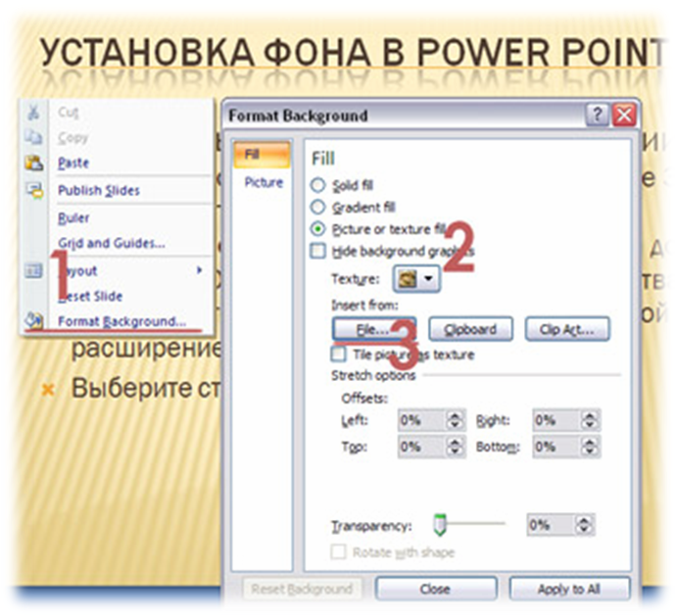Image resolution: width=676 pixels, height=616 pixels.
Task: Click the Left offset stepper arrows
Action: [x=455, y=420]
